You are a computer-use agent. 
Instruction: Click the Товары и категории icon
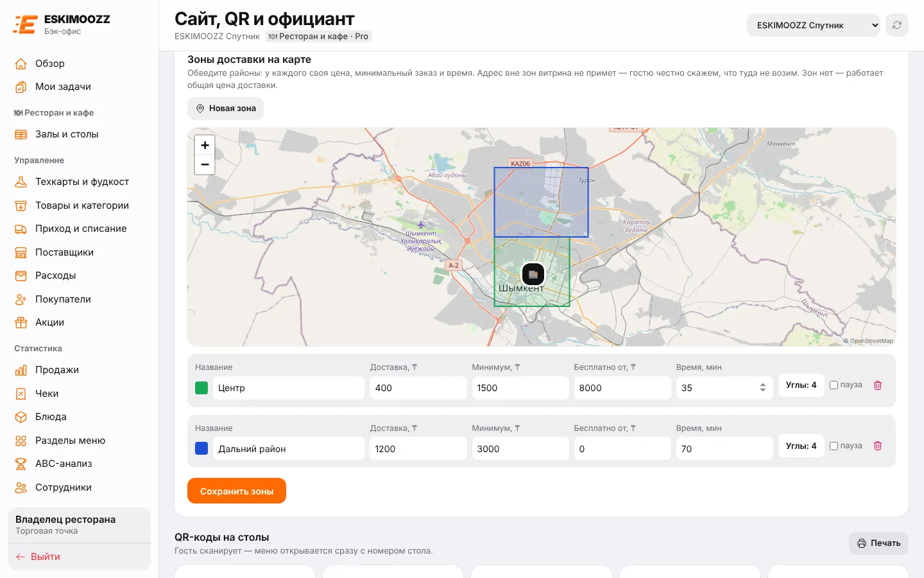pos(21,206)
